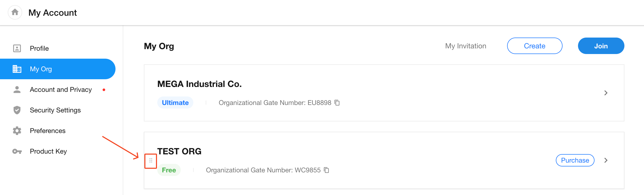Click the Profile sidebar icon

pos(17,48)
